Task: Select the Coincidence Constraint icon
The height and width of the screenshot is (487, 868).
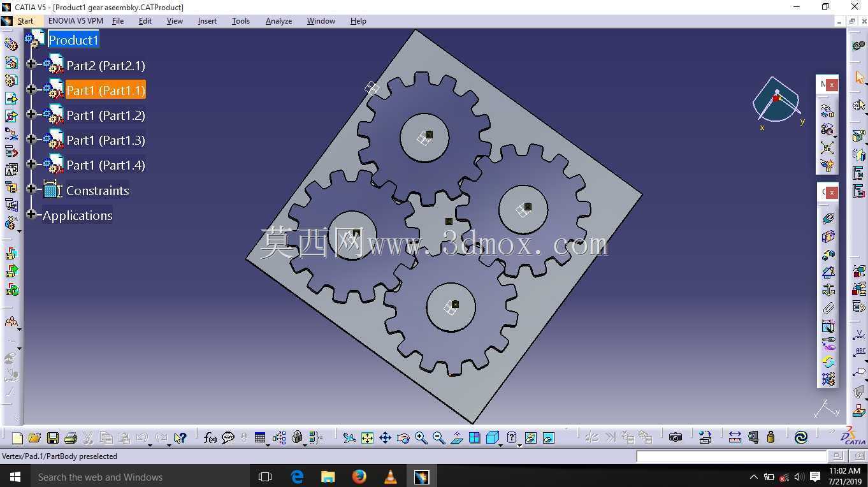Action: point(828,218)
